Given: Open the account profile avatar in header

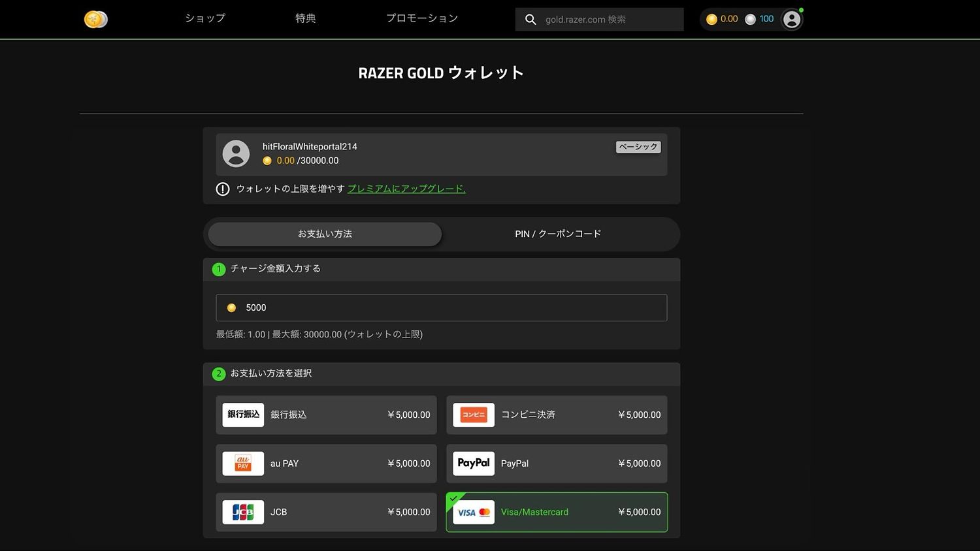Looking at the screenshot, I should click(791, 20).
